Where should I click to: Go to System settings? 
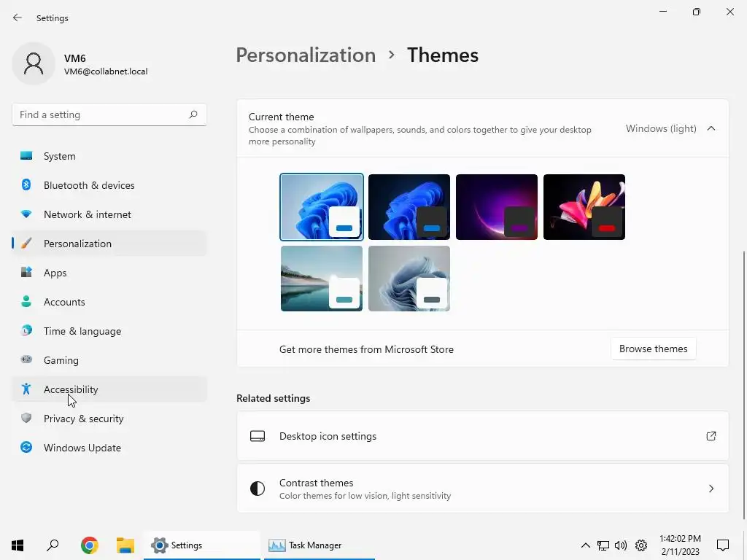(x=109, y=156)
